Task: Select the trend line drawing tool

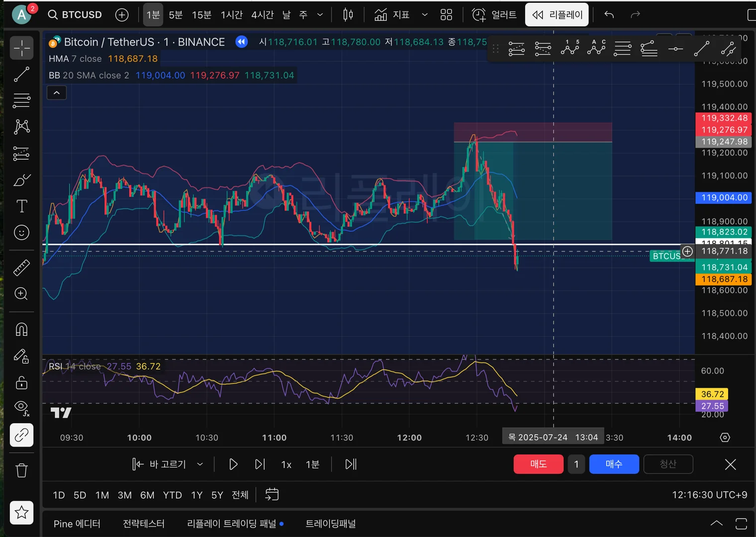Action: [21, 75]
